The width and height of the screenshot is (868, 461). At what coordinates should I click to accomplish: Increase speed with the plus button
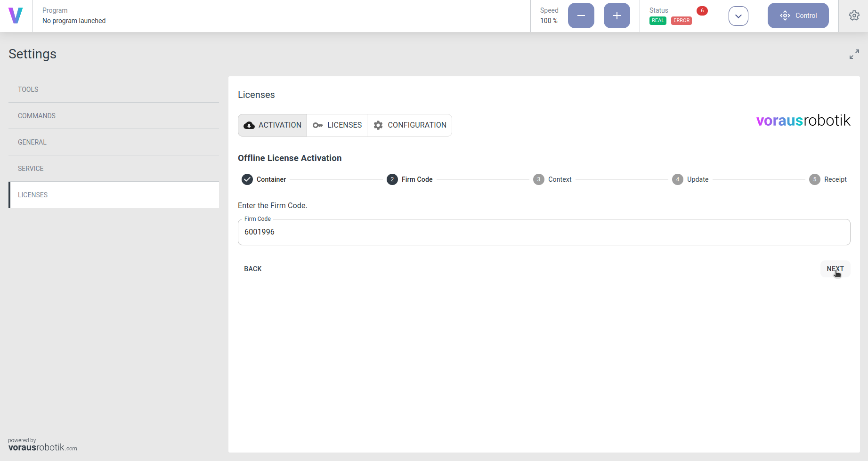click(x=617, y=16)
